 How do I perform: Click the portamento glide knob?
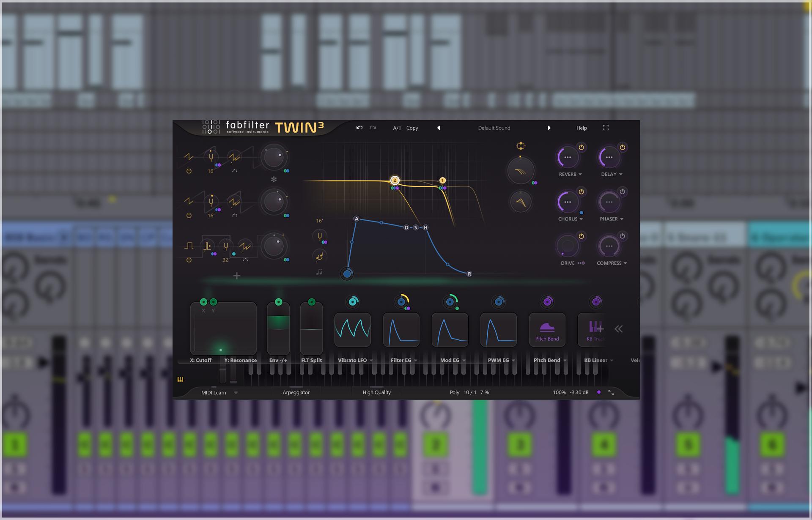coord(319,256)
